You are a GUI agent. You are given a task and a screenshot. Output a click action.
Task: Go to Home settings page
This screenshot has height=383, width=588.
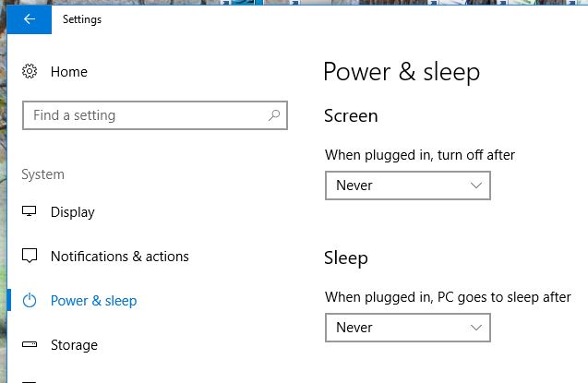pos(69,72)
